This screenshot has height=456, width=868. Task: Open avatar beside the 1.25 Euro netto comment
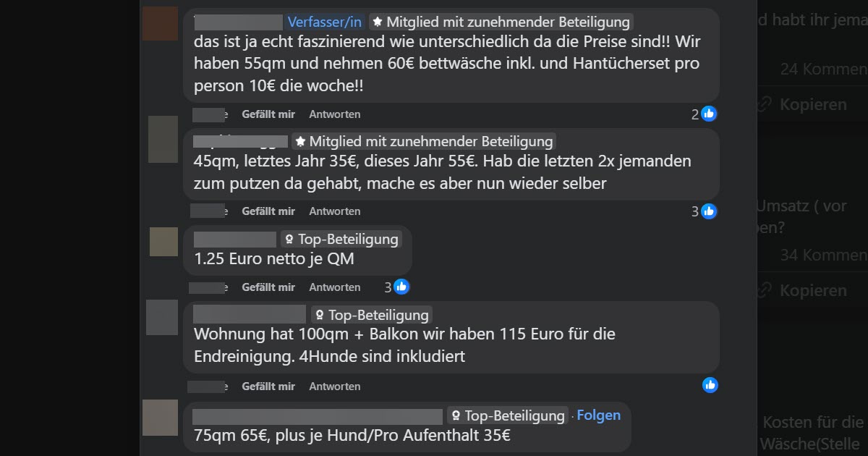163,242
